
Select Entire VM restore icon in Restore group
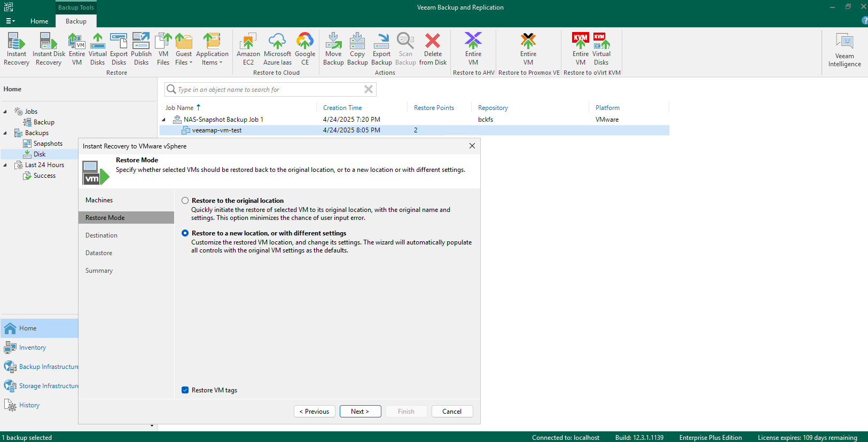(77, 49)
